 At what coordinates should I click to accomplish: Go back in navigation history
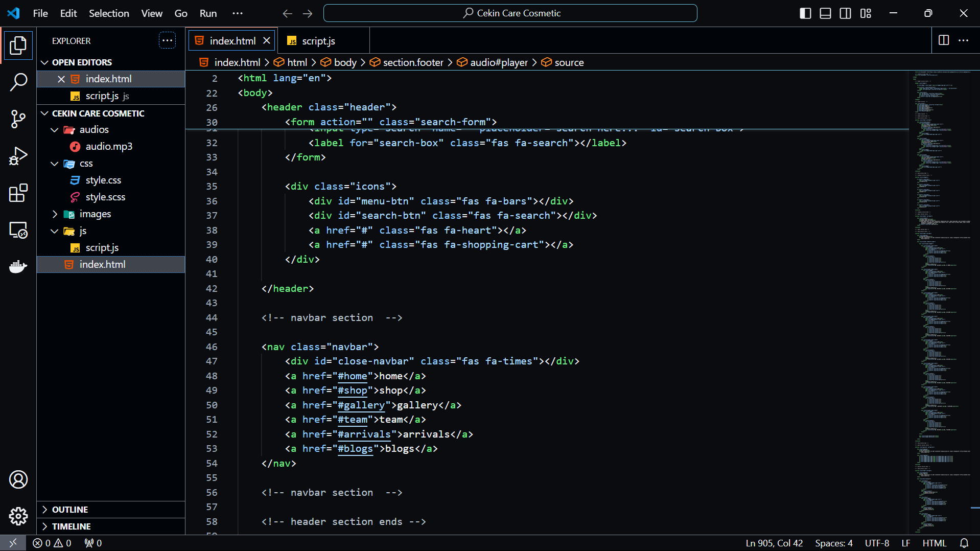288,13
